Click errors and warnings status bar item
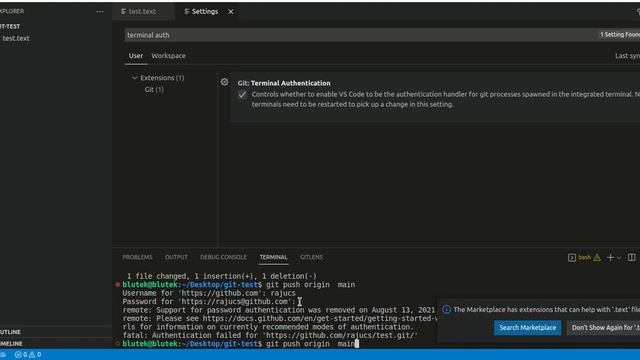The image size is (640, 360). point(28,355)
